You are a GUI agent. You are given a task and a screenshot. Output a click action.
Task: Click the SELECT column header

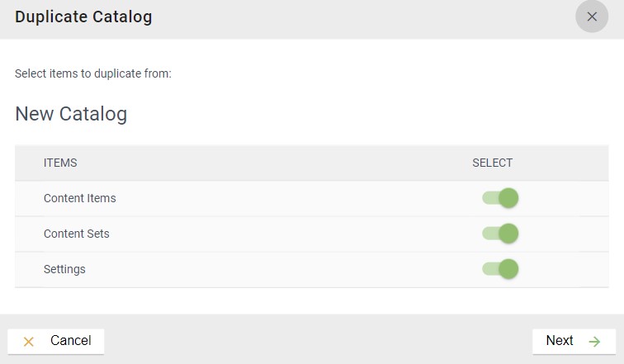493,163
